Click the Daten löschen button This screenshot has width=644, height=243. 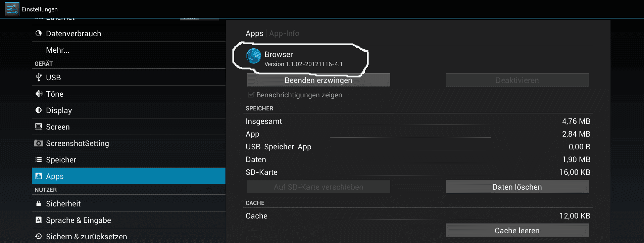pyautogui.click(x=517, y=187)
